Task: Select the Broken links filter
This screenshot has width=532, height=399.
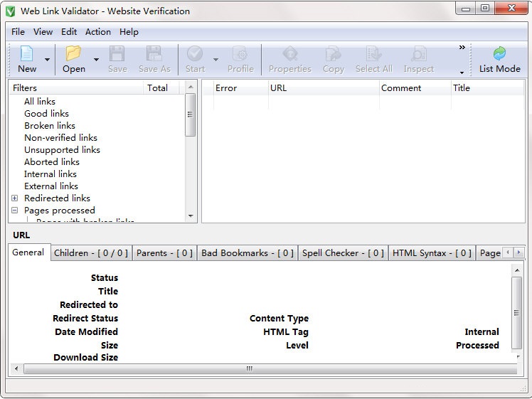Action: tap(50, 126)
